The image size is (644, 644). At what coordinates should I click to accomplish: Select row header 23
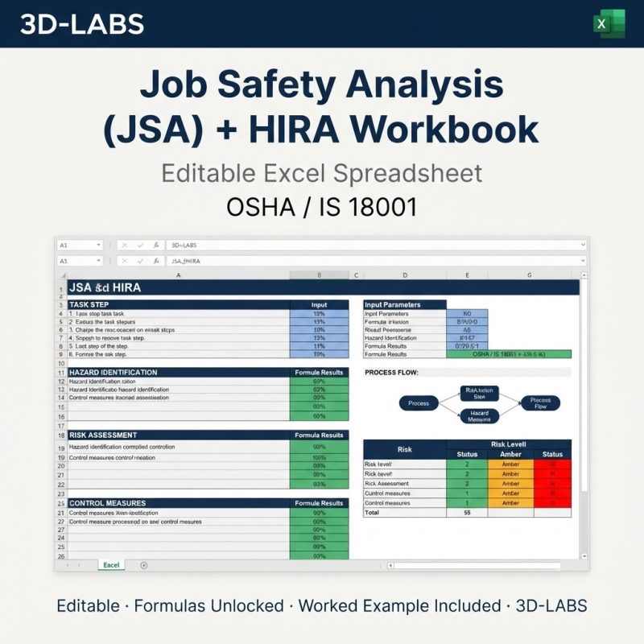(61, 494)
